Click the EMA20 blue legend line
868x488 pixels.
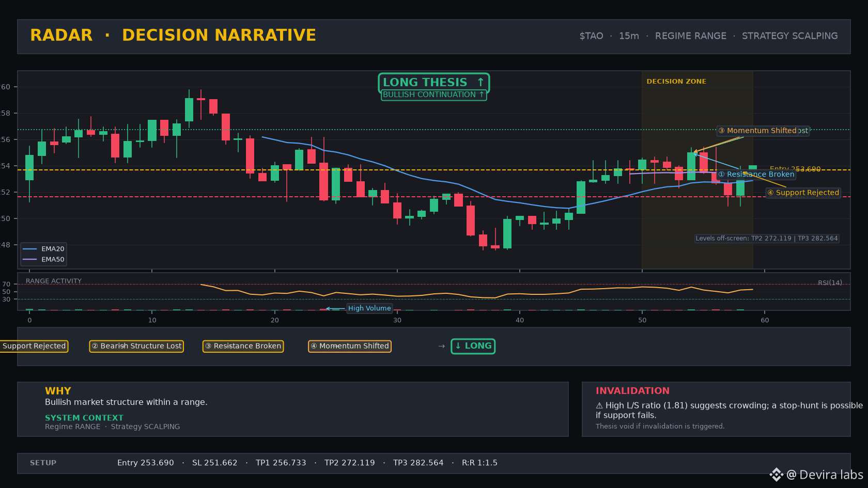pos(29,249)
